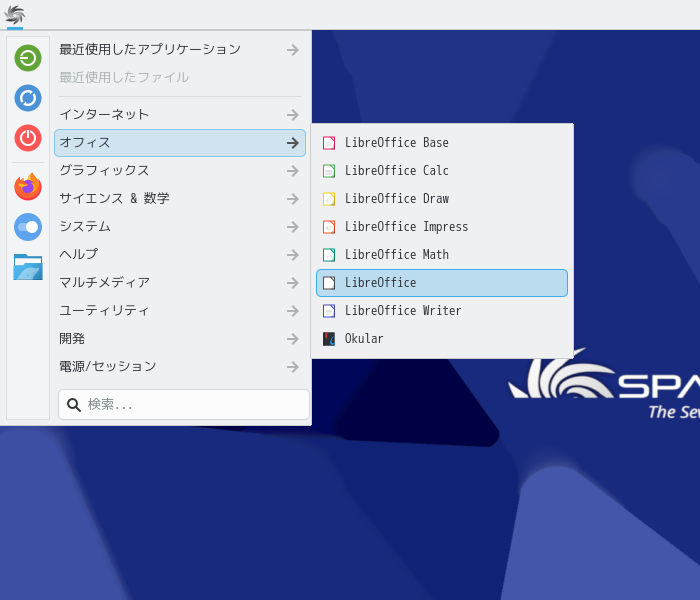The image size is (700, 600).
Task: Expand the サイエンス & 数学 submenu arrow
Action: [x=293, y=199]
